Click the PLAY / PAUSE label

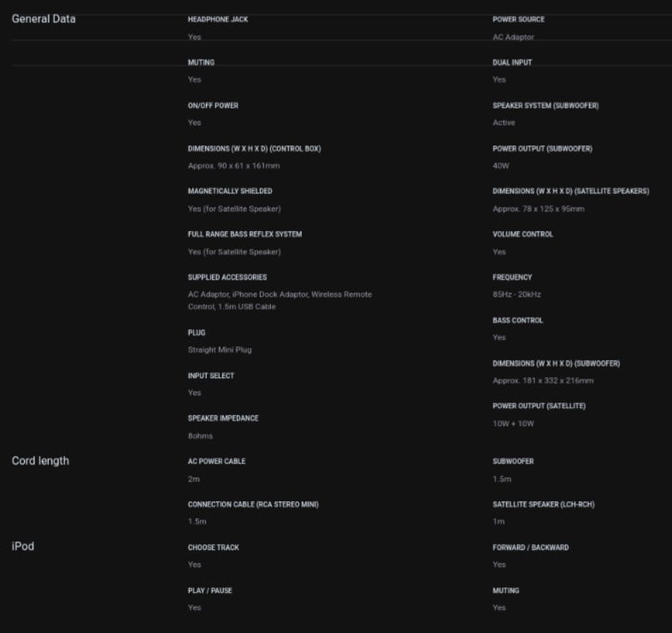click(x=209, y=590)
